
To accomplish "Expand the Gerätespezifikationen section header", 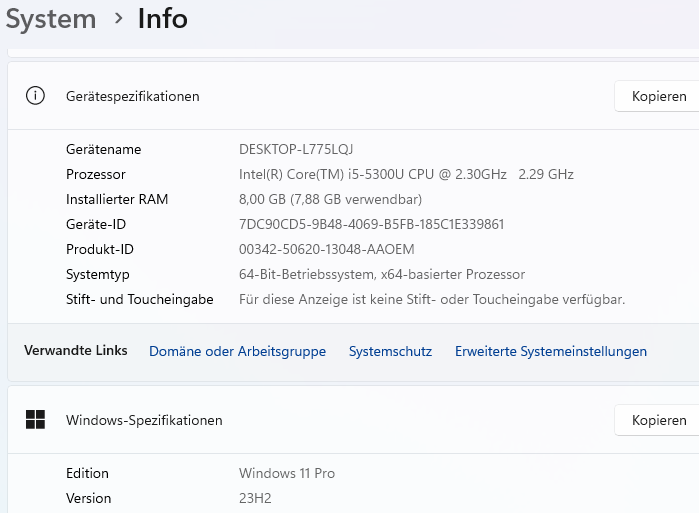I will (354, 96).
